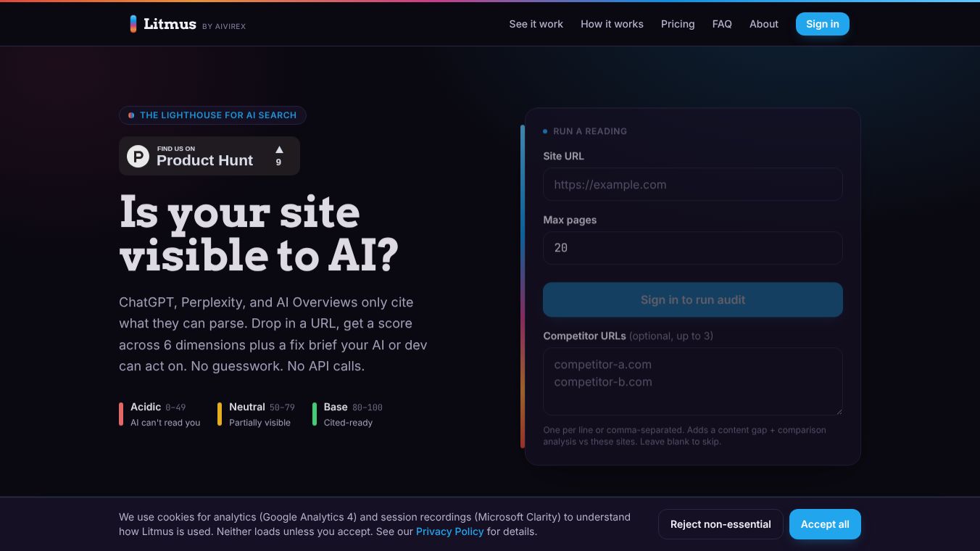Open the See it work nav item
The width and height of the screenshot is (980, 551).
tap(536, 24)
